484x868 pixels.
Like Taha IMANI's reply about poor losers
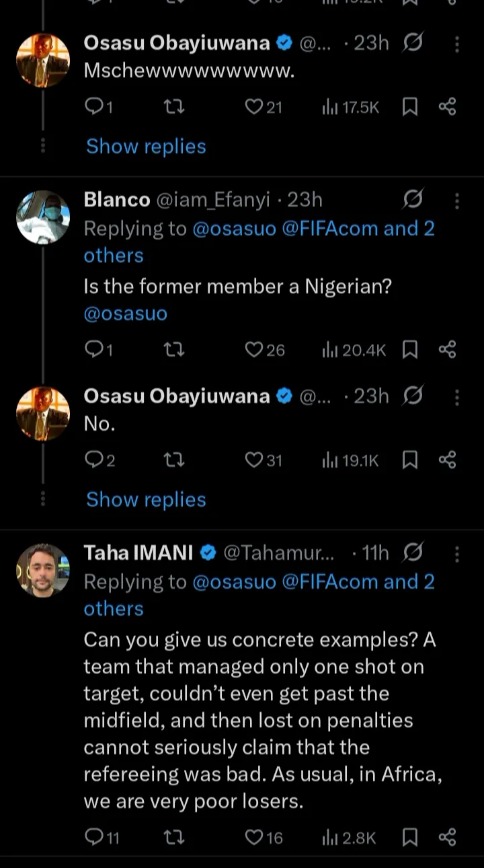tap(254, 837)
